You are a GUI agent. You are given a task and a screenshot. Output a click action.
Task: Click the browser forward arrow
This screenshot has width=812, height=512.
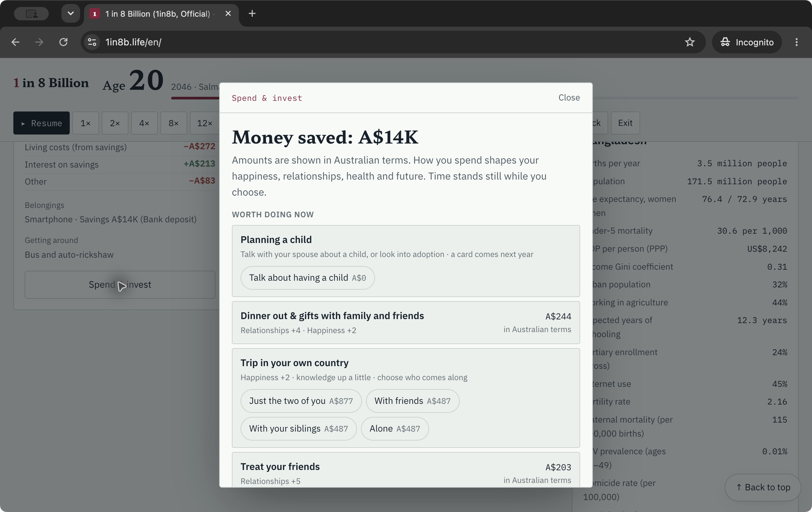[39, 42]
